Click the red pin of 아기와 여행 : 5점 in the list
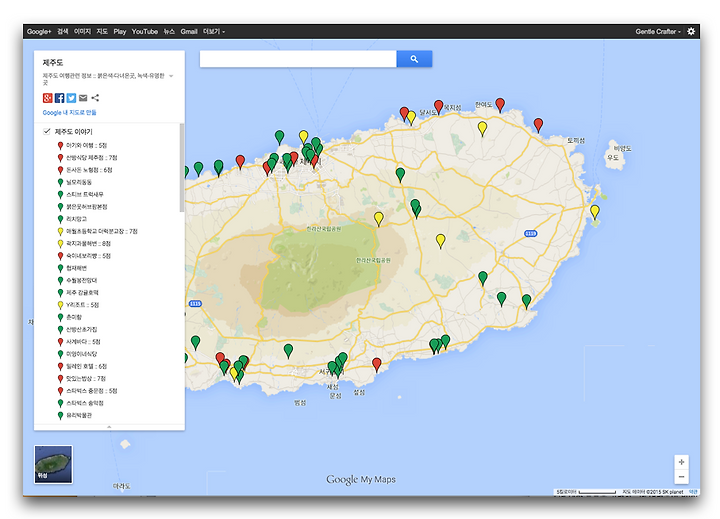720x519 pixels. 60,146
